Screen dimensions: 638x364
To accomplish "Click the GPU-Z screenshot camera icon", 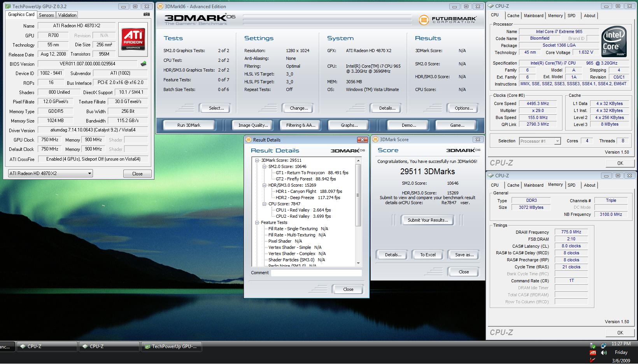I will [x=147, y=14].
